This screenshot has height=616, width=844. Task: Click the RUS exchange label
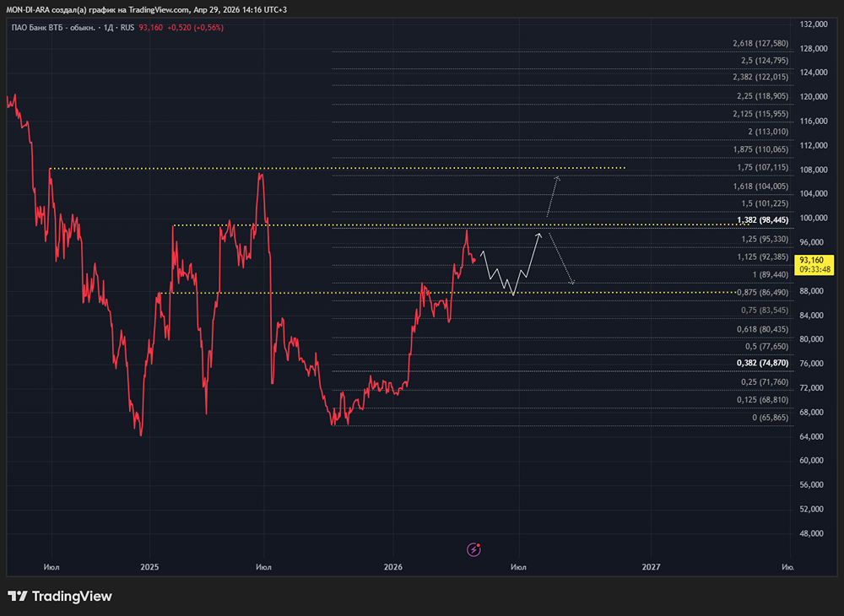127,28
